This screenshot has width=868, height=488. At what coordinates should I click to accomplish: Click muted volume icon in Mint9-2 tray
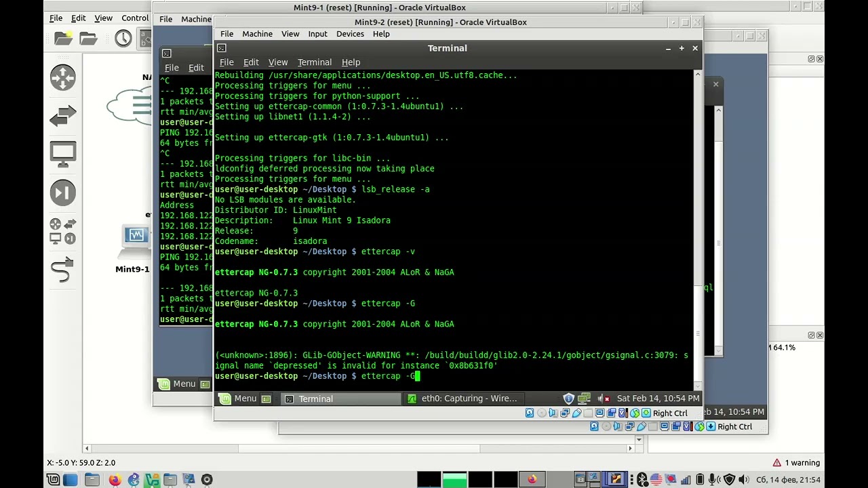pyautogui.click(x=603, y=399)
